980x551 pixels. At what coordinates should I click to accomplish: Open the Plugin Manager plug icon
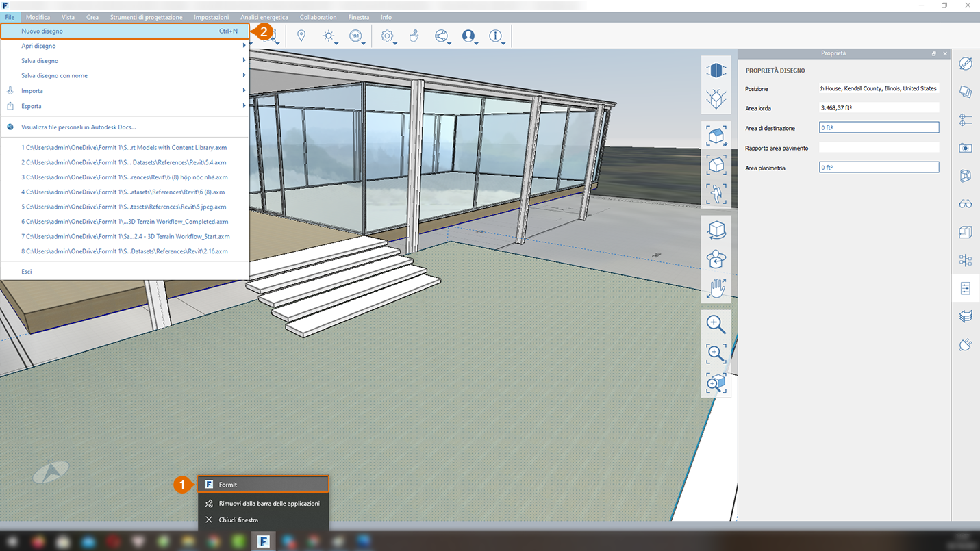(x=966, y=344)
